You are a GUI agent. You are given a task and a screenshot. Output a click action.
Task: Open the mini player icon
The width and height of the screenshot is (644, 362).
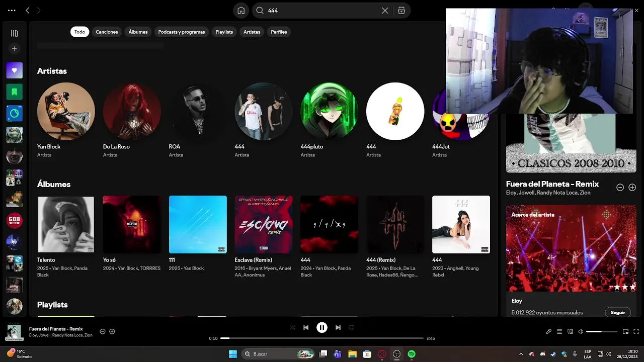(x=625, y=331)
